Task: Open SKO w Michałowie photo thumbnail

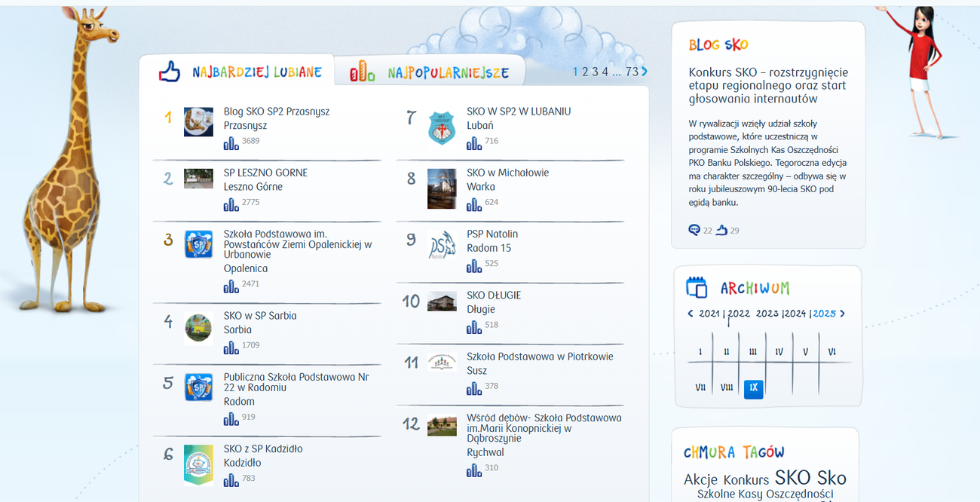Action: coord(442,188)
